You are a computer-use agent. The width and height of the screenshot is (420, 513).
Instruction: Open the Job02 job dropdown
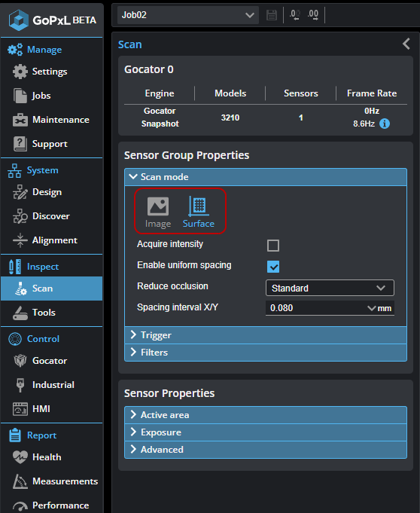[188, 15]
